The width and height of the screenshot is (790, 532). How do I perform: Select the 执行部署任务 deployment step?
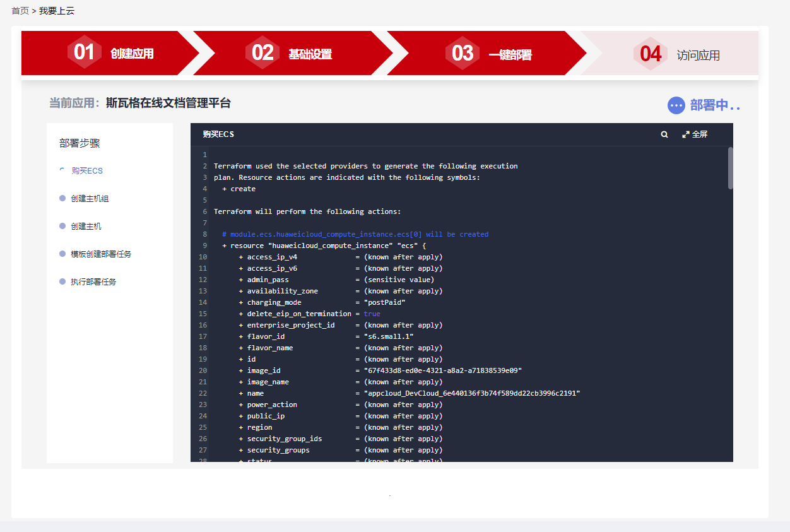pos(93,282)
